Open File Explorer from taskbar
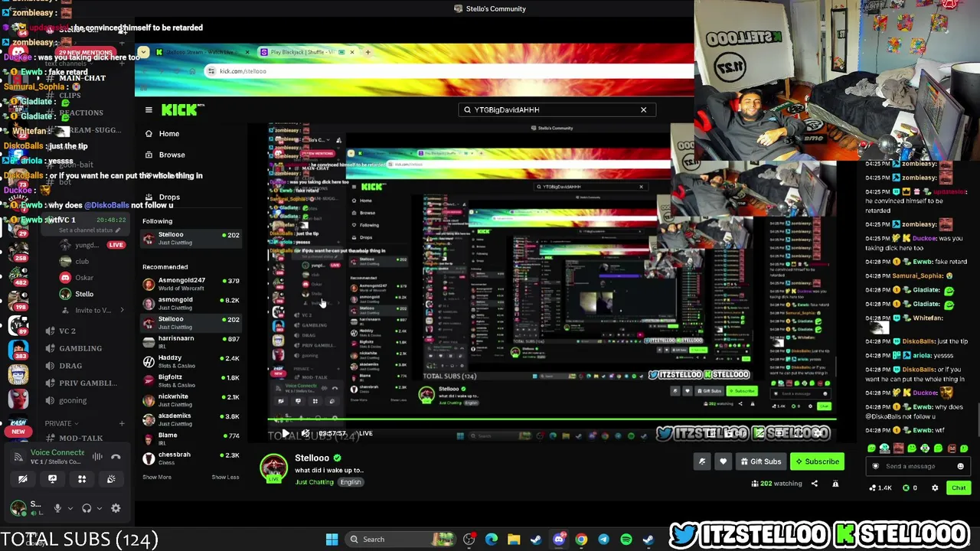 (514, 540)
